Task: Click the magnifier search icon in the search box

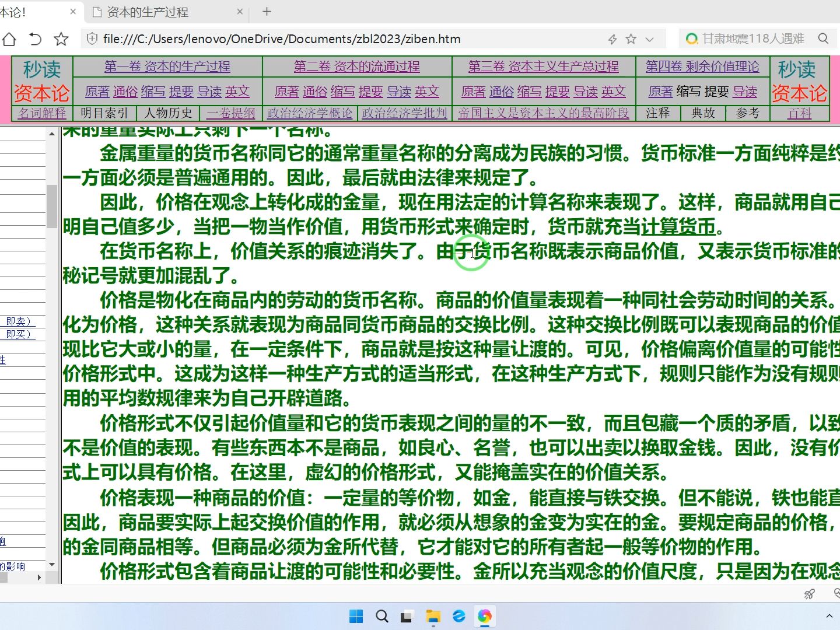Action: (823, 38)
